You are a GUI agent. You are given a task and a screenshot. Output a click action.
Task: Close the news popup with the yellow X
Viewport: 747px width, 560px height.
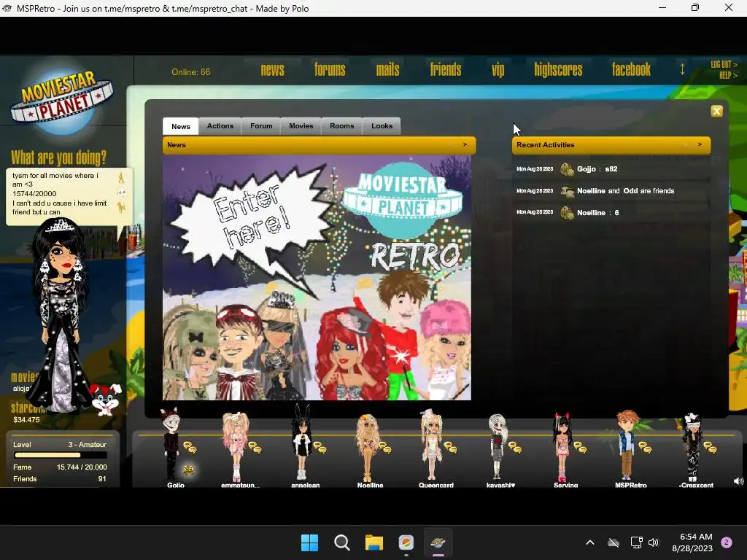[716, 111]
